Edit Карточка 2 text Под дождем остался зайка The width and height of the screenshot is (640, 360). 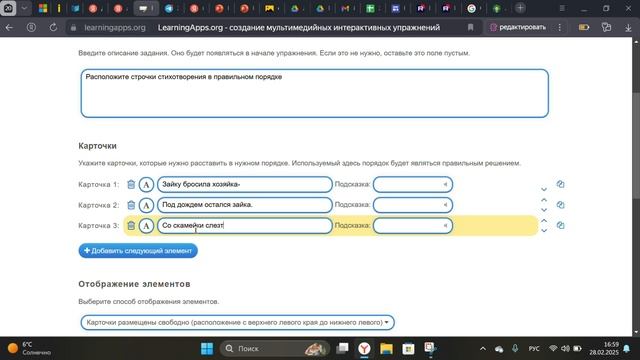point(244,205)
